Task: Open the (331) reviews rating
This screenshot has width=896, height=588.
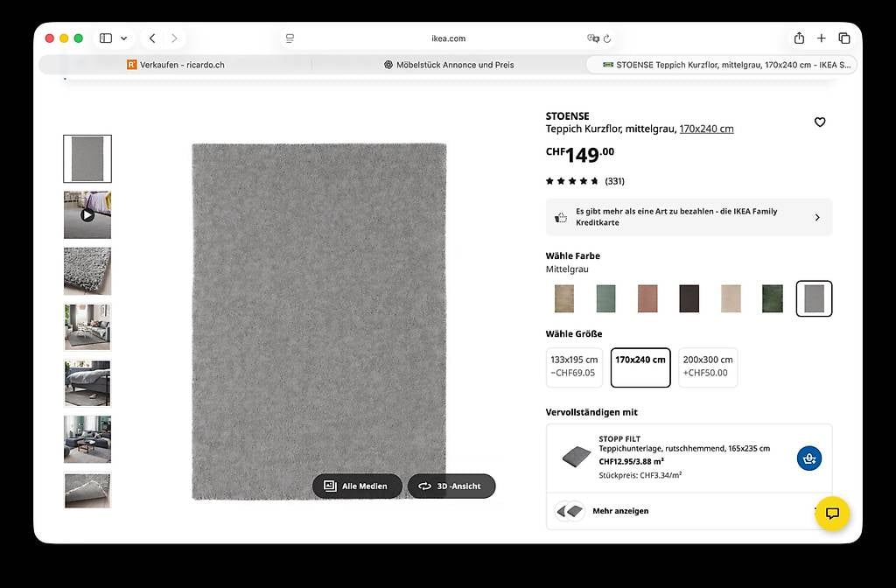Action: pos(585,181)
